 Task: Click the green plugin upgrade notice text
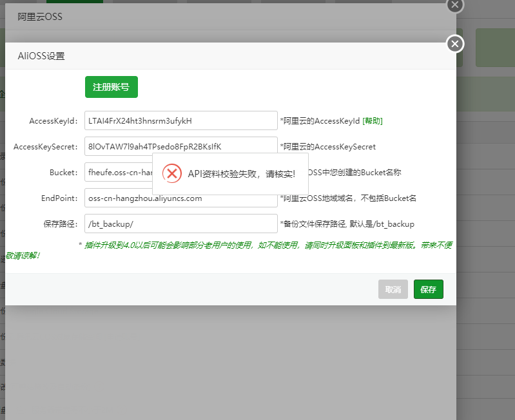pyautogui.click(x=264, y=245)
